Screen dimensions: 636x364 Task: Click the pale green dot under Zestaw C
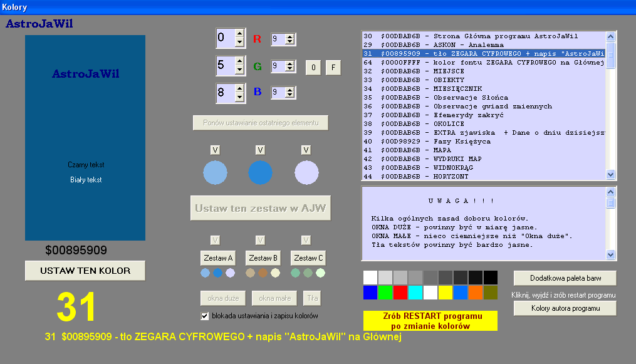pyautogui.click(x=320, y=273)
